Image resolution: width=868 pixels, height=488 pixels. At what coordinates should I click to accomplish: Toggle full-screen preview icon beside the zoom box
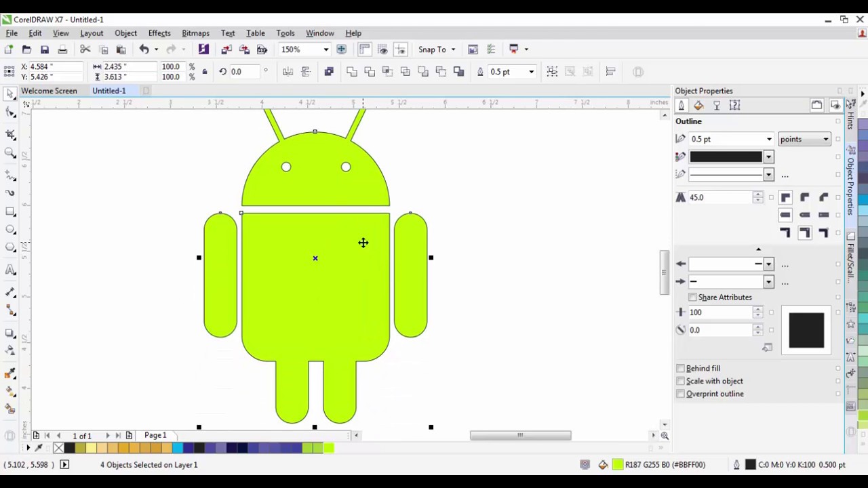(341, 49)
